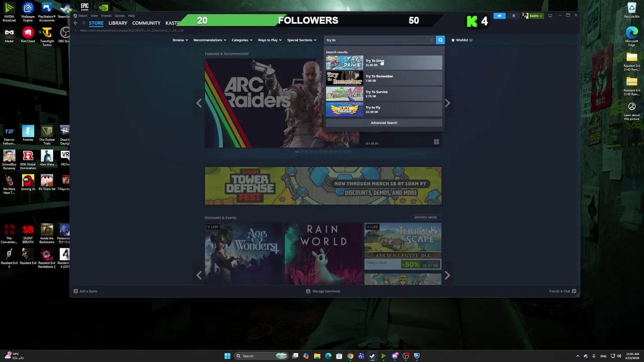Open Windows Start menu
The image size is (644, 362).
(x=227, y=356)
